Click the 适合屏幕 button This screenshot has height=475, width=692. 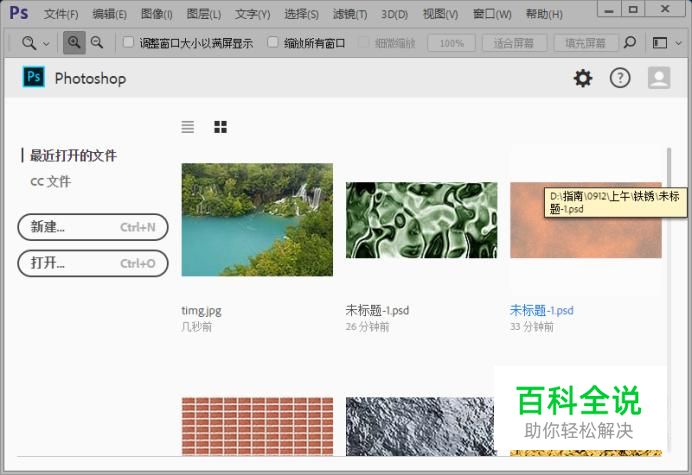(x=514, y=43)
